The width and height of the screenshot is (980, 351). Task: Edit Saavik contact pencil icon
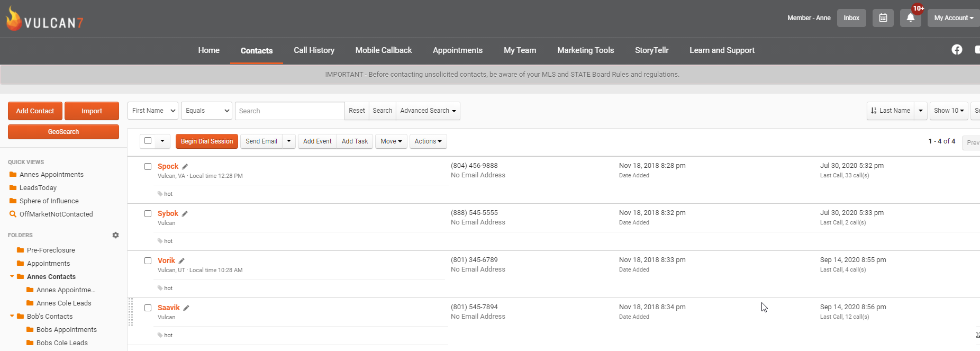186,308
